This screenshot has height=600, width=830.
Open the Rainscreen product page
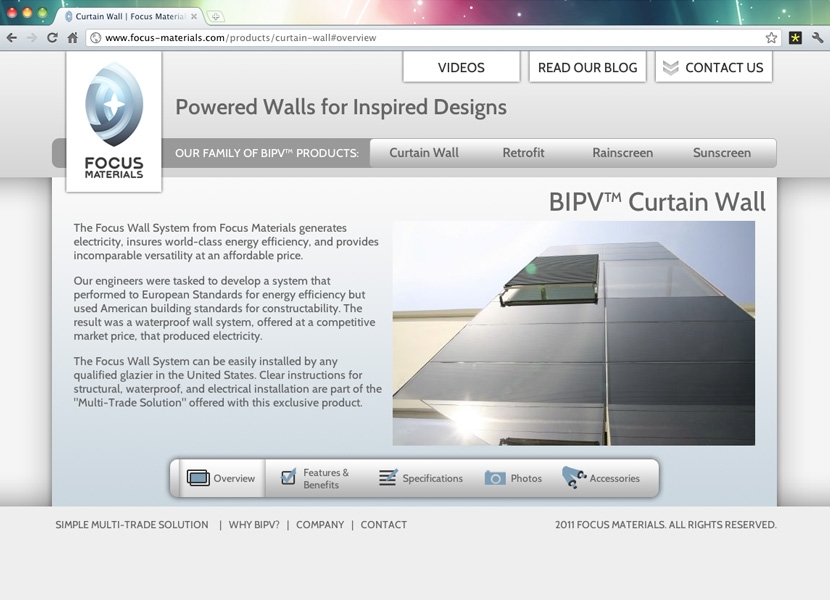pyautogui.click(x=622, y=153)
